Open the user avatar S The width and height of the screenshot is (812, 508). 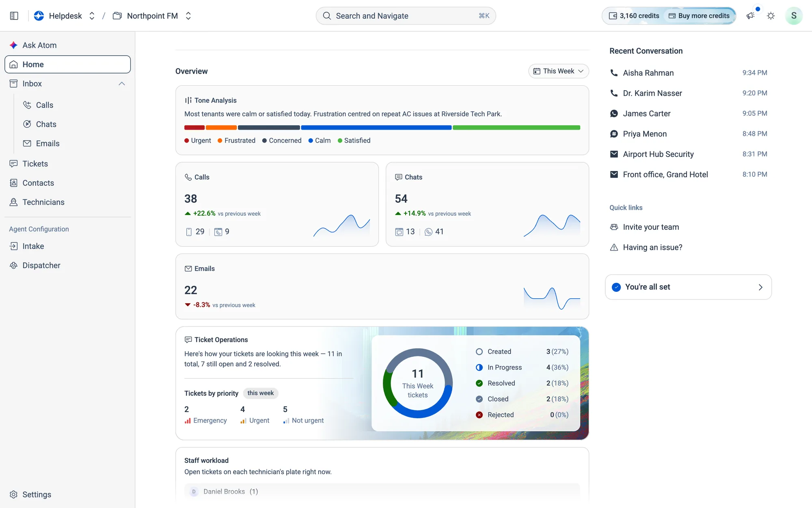pyautogui.click(x=794, y=16)
